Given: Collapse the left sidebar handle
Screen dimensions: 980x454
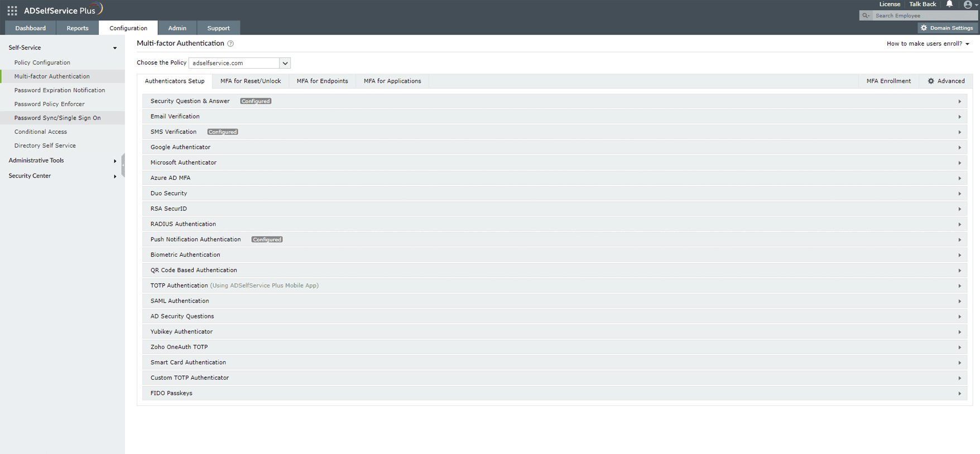Looking at the screenshot, I should 123,166.
